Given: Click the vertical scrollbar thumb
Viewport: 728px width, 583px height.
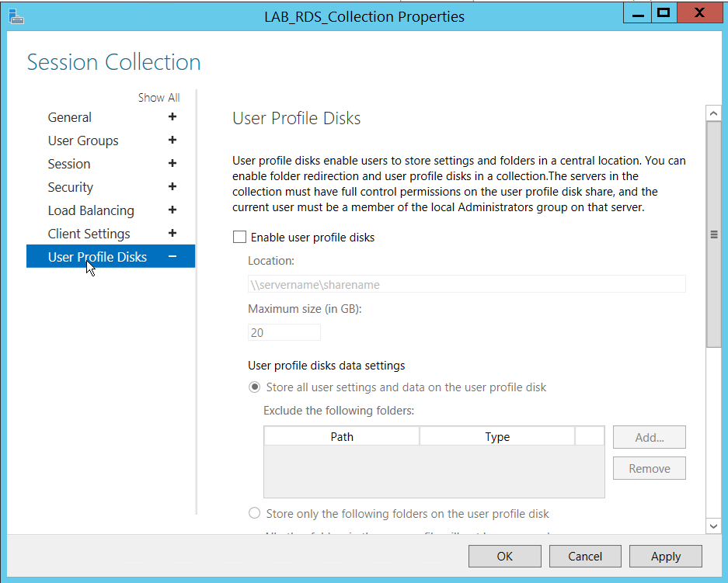Looking at the screenshot, I should coord(713,234).
